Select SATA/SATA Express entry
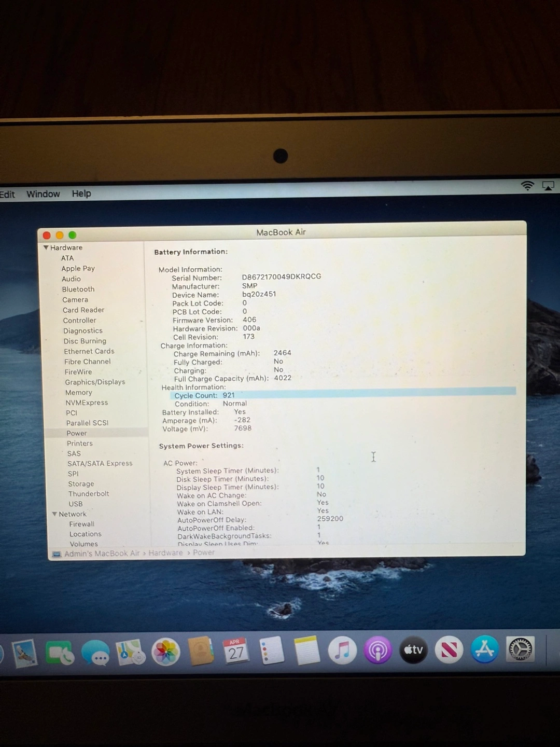Image resolution: width=560 pixels, height=747 pixels. pos(100,464)
